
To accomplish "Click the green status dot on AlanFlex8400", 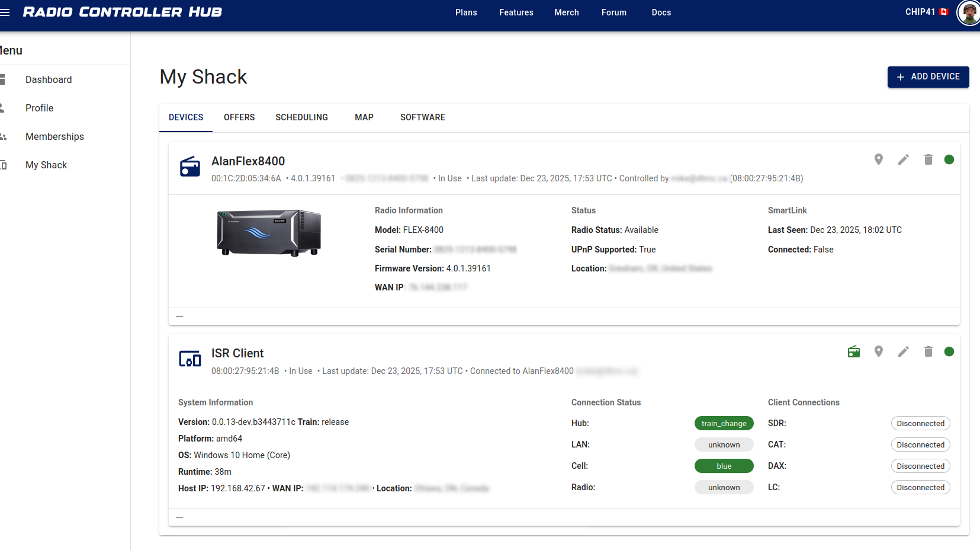I will click(x=949, y=159).
